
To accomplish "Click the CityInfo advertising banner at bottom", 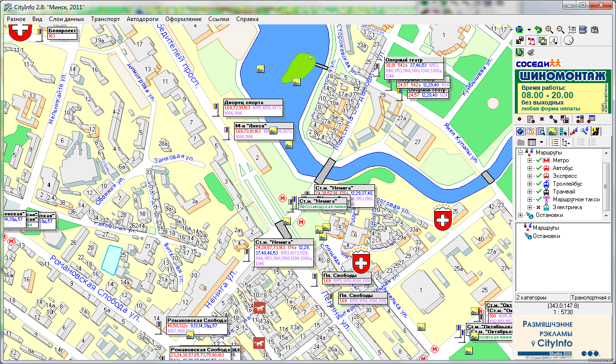I will [x=563, y=337].
